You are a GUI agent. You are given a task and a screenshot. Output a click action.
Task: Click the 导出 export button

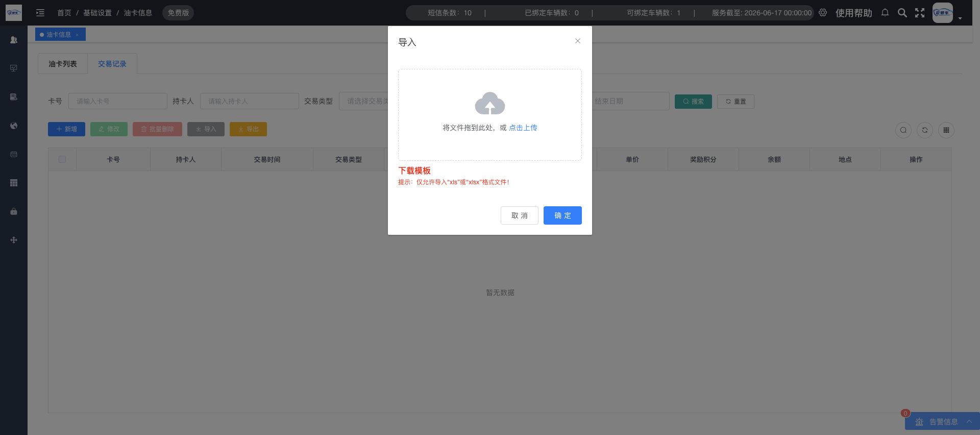[x=248, y=129]
